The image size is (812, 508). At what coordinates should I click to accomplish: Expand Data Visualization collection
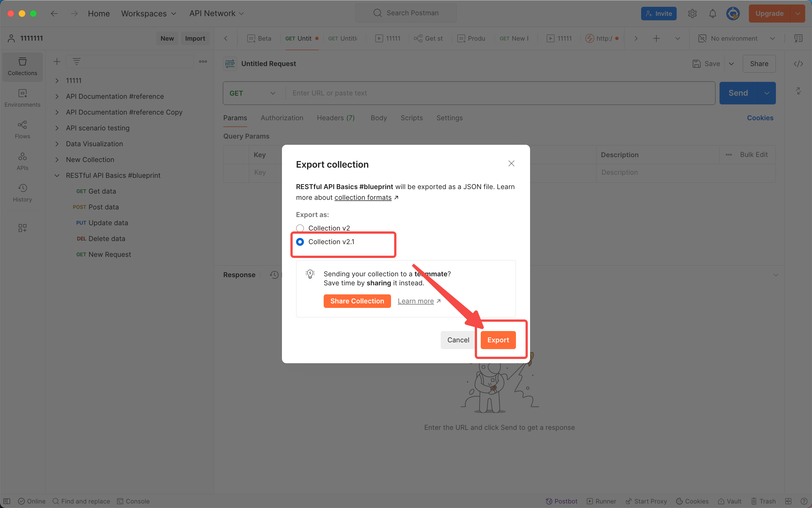click(x=57, y=144)
